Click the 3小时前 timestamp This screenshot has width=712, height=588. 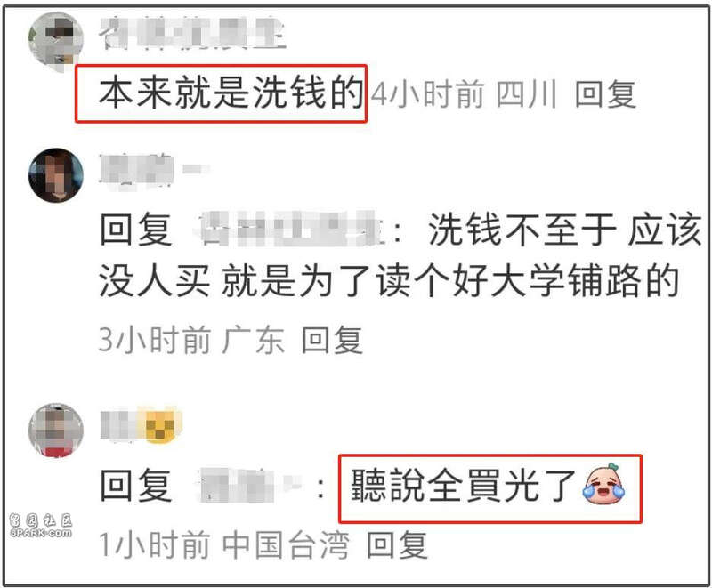[155, 340]
